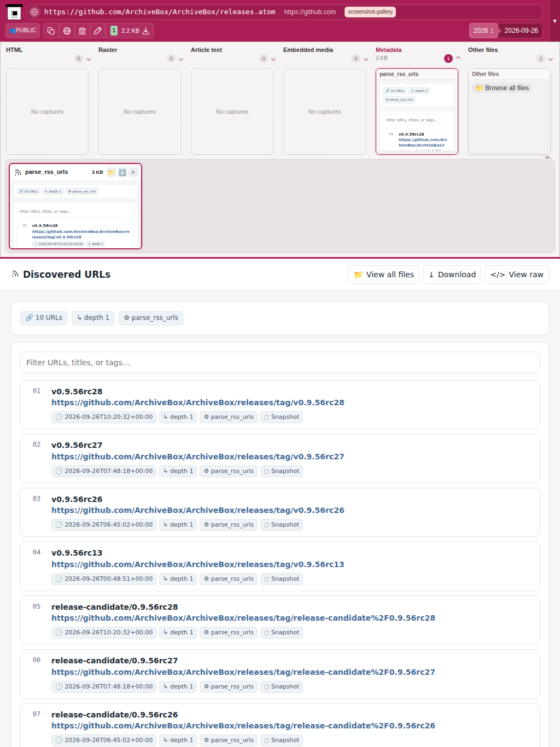The height and width of the screenshot is (747, 560).
Task: Click the download arrow on parse_rss_urls card
Action: point(122,172)
